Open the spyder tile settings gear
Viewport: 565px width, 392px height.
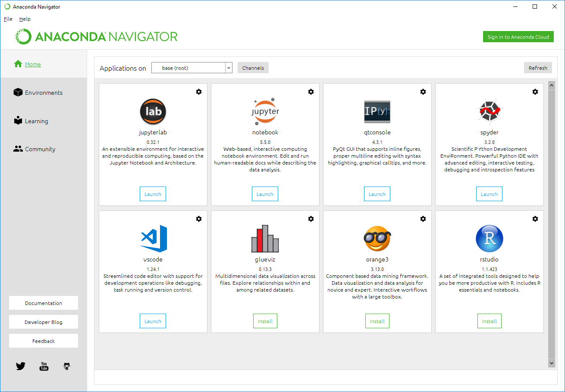(x=535, y=92)
